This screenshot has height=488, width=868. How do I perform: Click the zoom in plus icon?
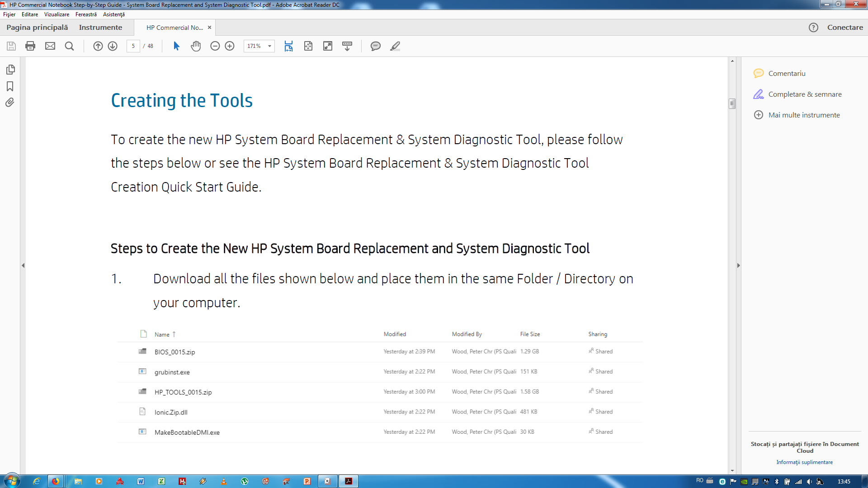(230, 46)
